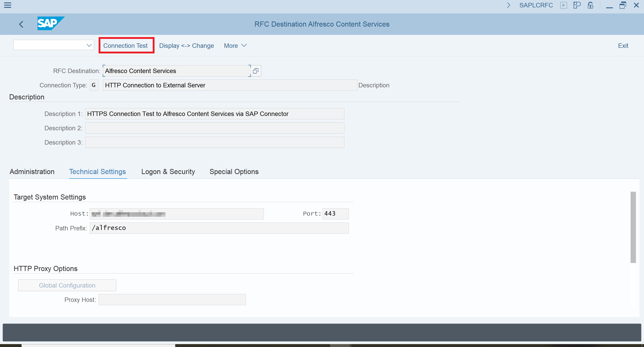Click the back arrow icon

pyautogui.click(x=21, y=24)
